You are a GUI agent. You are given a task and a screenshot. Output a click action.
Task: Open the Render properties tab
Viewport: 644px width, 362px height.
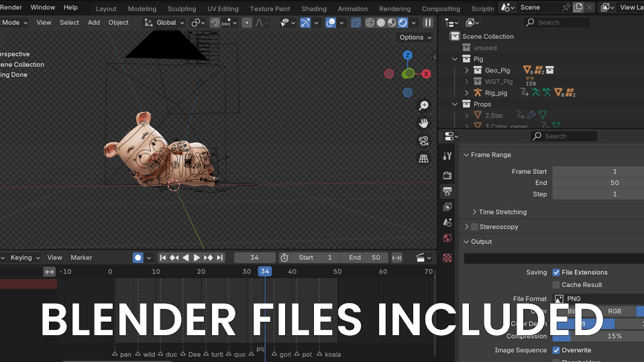[447, 175]
